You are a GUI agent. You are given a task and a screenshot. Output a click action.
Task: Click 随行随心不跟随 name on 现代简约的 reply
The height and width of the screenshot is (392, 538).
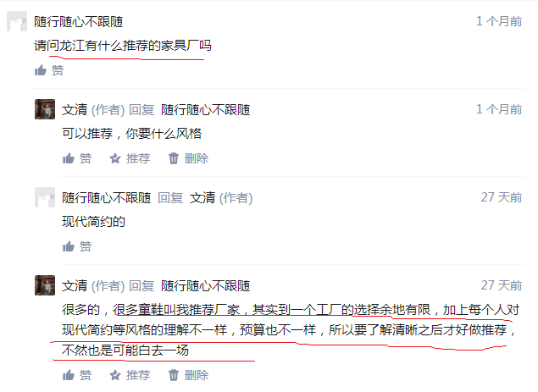coord(107,198)
